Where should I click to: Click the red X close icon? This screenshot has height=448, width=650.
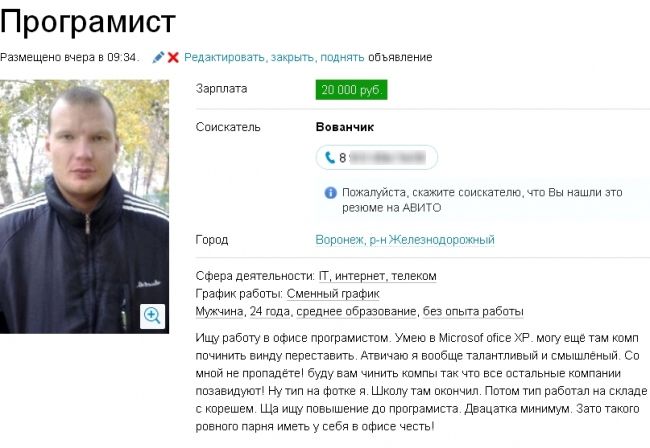[x=173, y=57]
